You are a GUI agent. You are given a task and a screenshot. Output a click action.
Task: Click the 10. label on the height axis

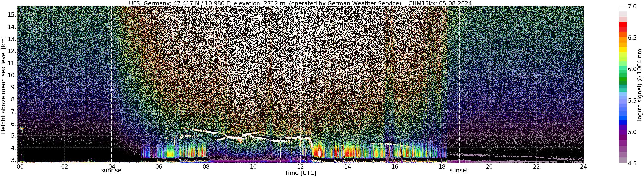(x=11, y=75)
